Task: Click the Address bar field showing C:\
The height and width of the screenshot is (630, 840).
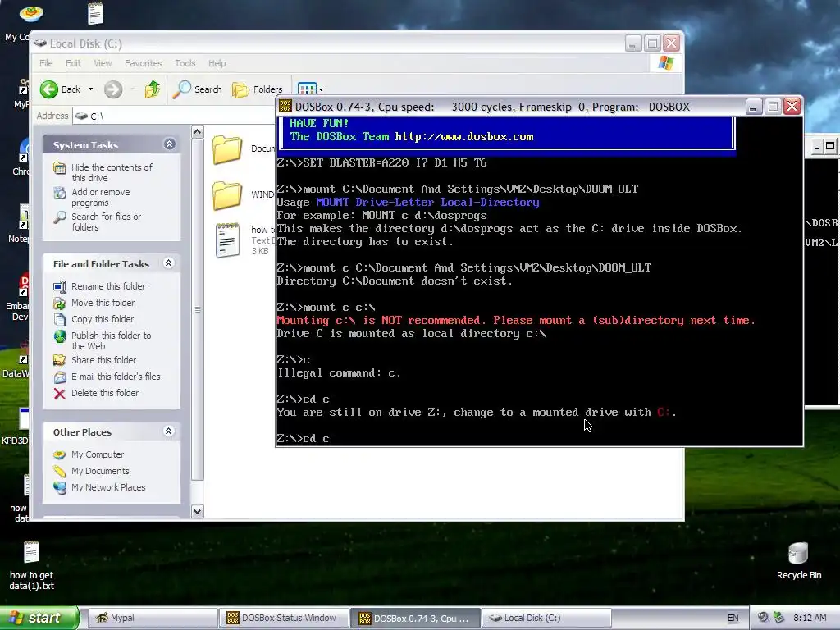Action: [x=174, y=116]
